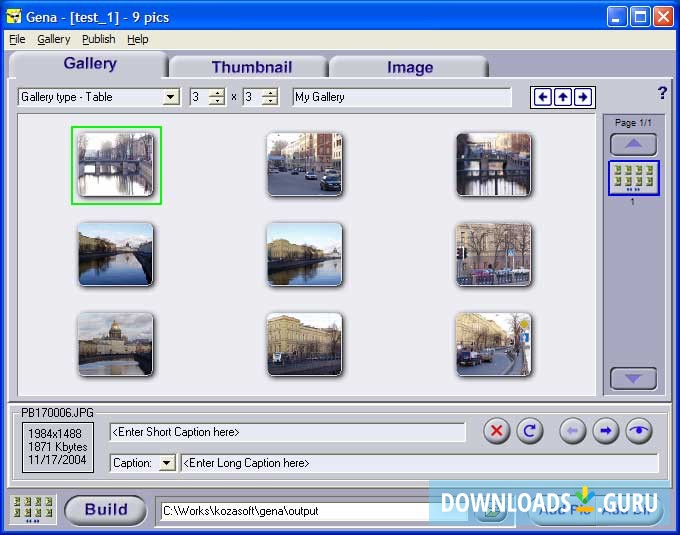The width and height of the screenshot is (680, 535).
Task: Go to next page with down triangle
Action: 633,378
